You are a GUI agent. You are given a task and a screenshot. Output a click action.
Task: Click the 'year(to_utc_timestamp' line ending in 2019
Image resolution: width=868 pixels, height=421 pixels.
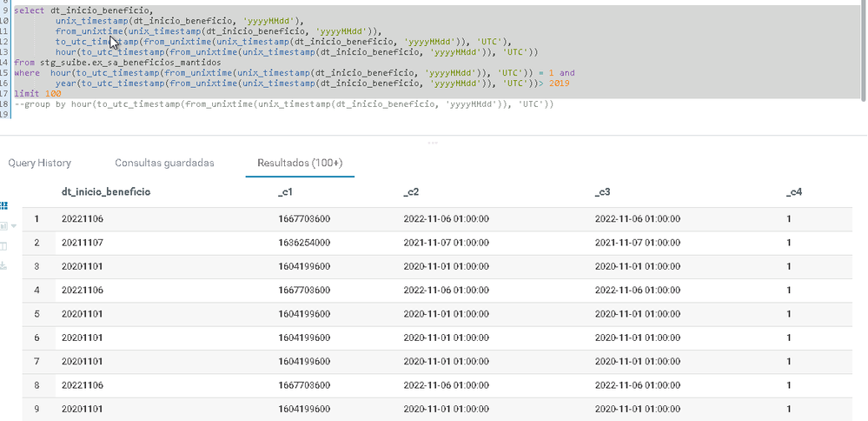pyautogui.click(x=313, y=84)
